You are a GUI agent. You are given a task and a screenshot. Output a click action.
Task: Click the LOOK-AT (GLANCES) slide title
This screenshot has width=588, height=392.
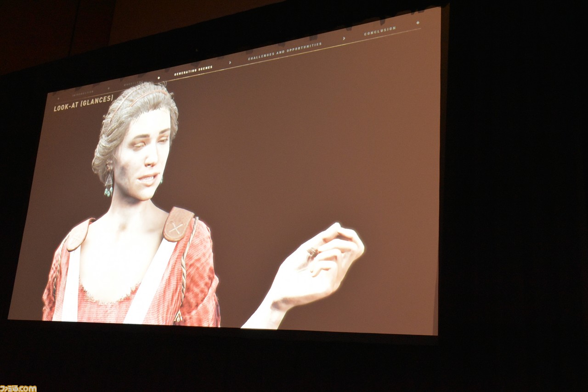pyautogui.click(x=83, y=103)
